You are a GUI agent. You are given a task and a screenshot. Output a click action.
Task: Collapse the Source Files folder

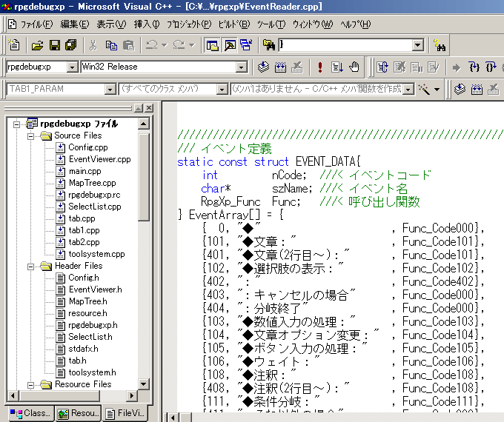pyautogui.click(x=31, y=136)
